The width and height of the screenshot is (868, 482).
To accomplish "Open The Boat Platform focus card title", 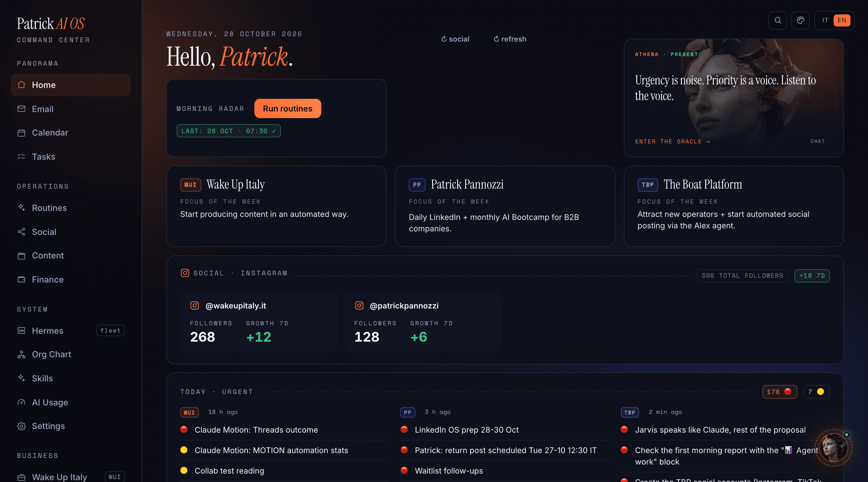I will point(703,184).
